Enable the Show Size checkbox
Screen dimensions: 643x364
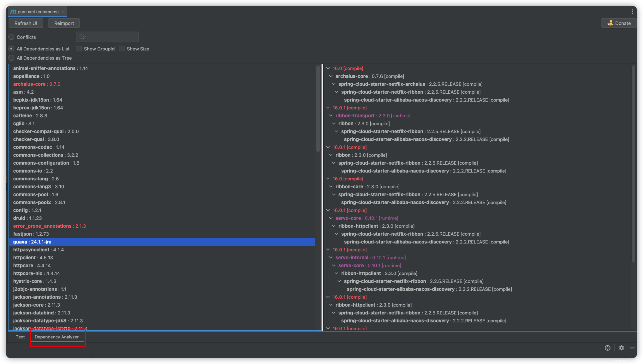(122, 49)
